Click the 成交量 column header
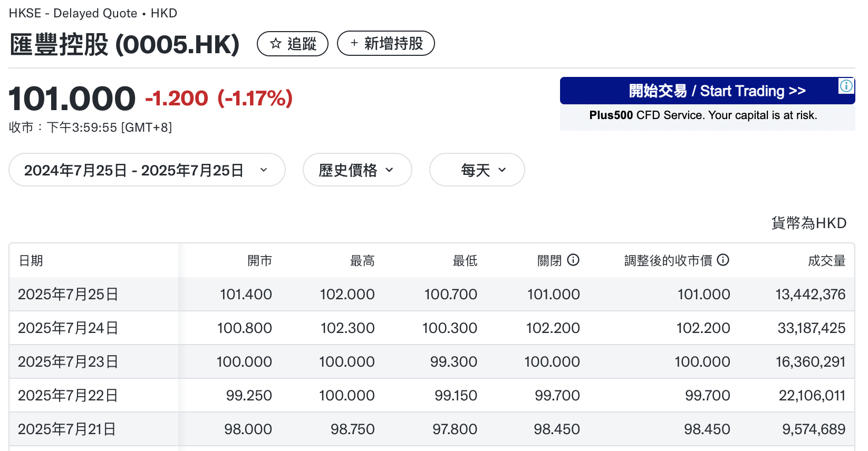The width and height of the screenshot is (868, 451). click(826, 261)
